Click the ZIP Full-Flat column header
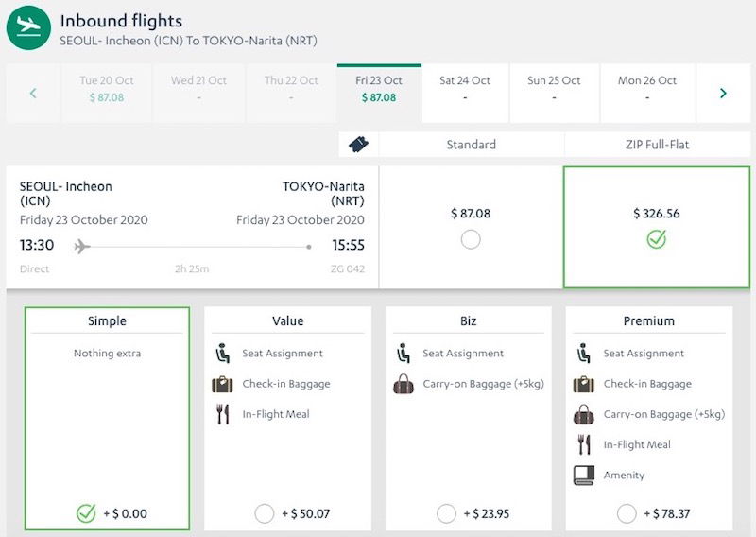 [x=657, y=145]
